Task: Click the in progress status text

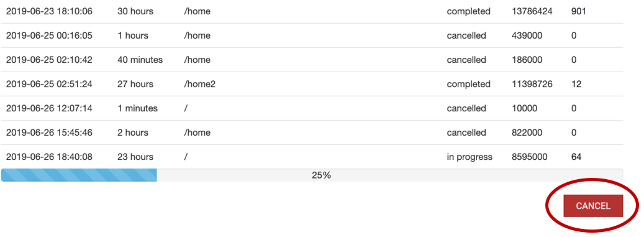Action: coord(469,157)
